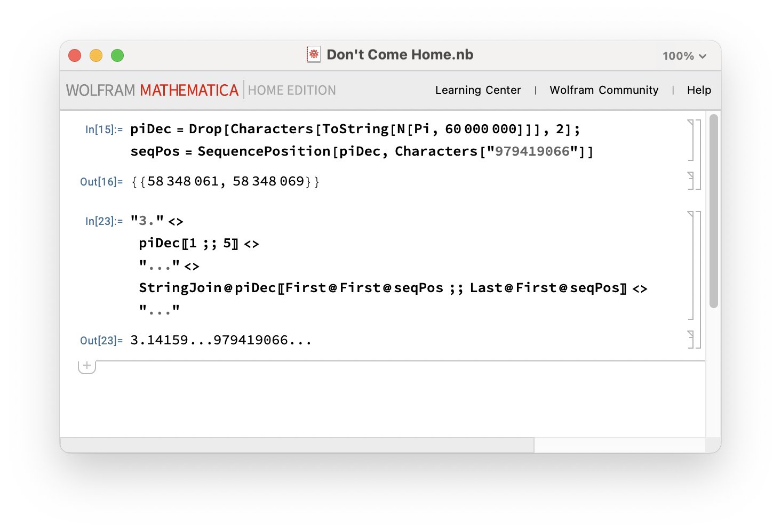
Task: Click the seqPos = SequencePosition code line
Action: 362,151
